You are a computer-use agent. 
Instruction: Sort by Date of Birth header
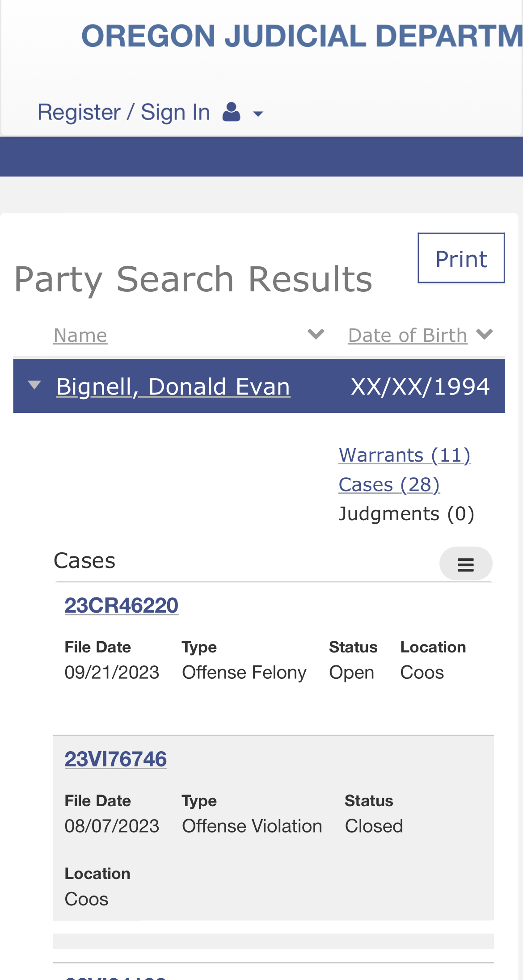coord(408,335)
